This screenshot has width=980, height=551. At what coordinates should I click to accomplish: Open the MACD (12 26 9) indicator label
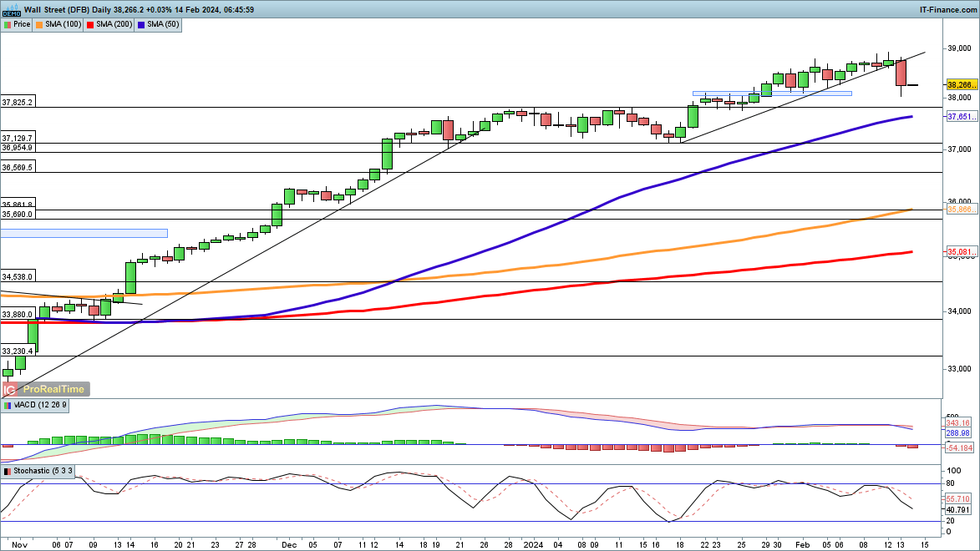click(40, 405)
